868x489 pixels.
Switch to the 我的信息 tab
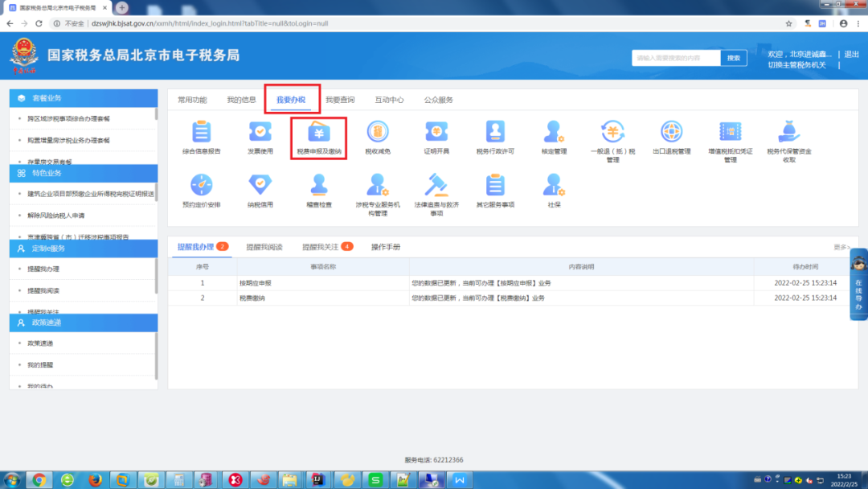(x=241, y=100)
